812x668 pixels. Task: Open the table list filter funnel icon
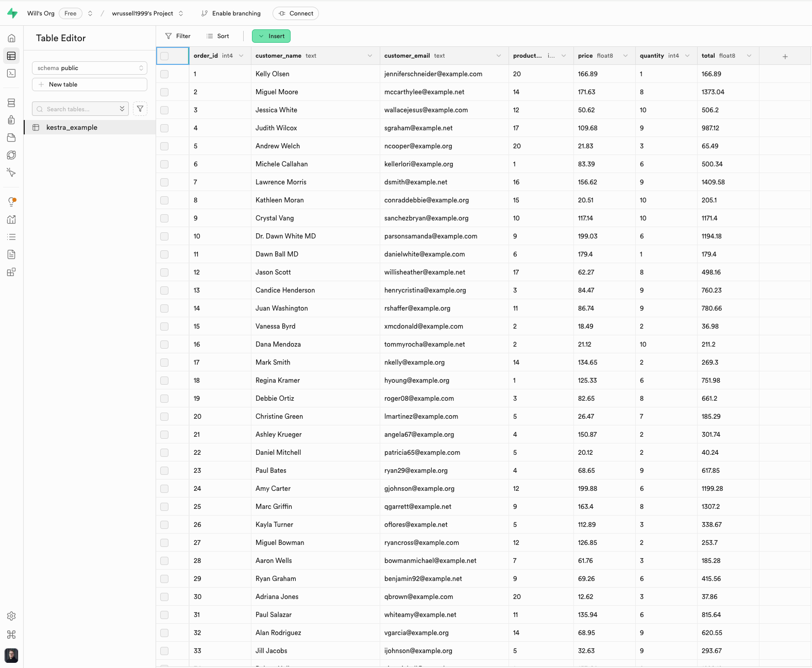coord(140,109)
